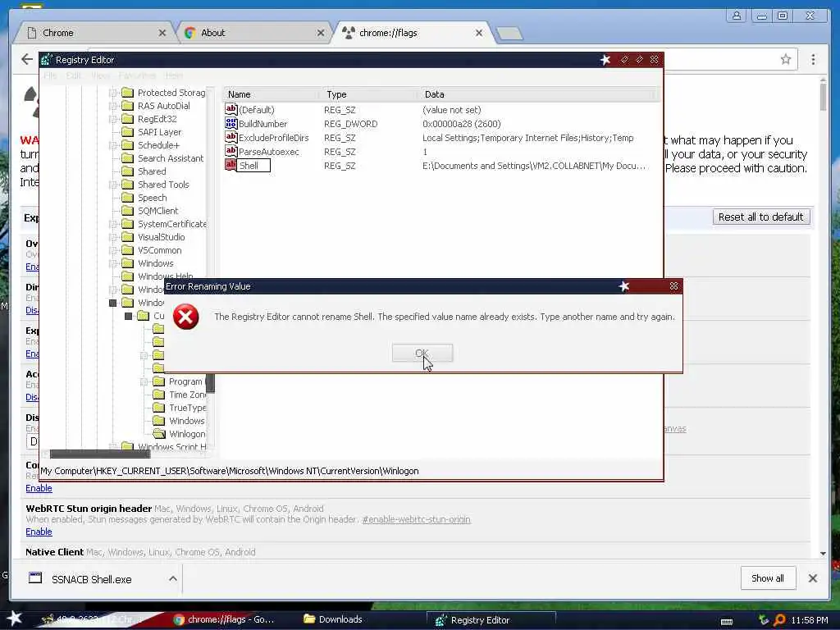Select the Winlogon open folder icon

click(x=159, y=434)
